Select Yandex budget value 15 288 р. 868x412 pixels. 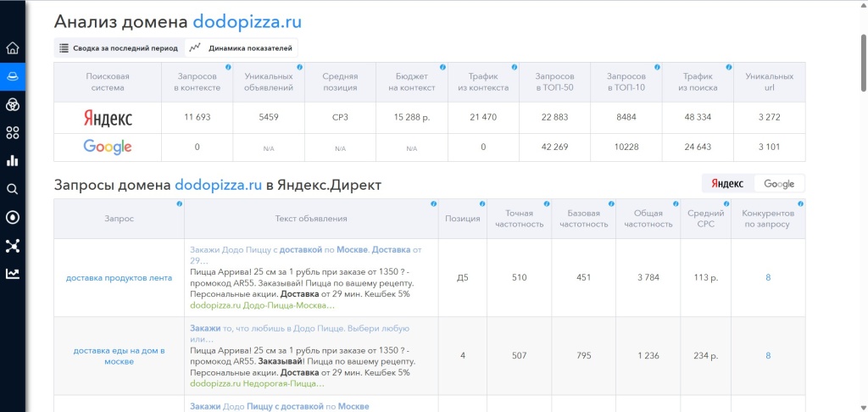[x=411, y=117]
